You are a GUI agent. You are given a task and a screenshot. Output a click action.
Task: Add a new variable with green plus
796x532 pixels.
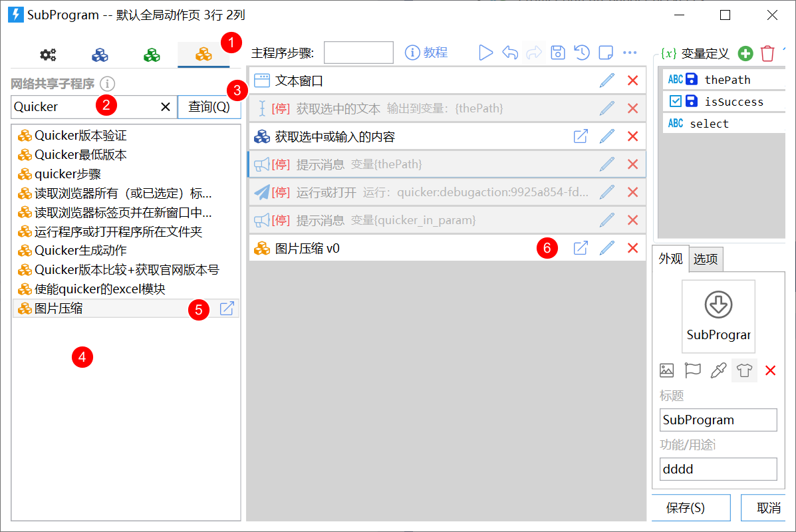pyautogui.click(x=745, y=53)
